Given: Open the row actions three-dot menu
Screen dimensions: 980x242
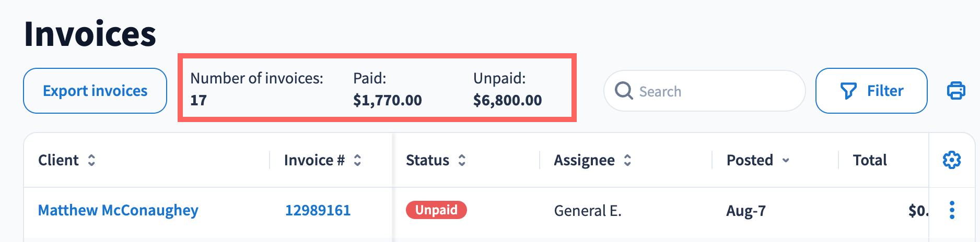Looking at the screenshot, I should (952, 210).
